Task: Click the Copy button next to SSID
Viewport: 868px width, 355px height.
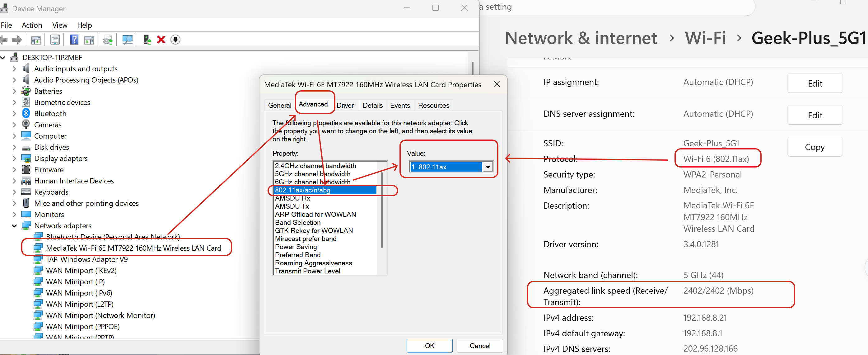Action: click(x=814, y=147)
